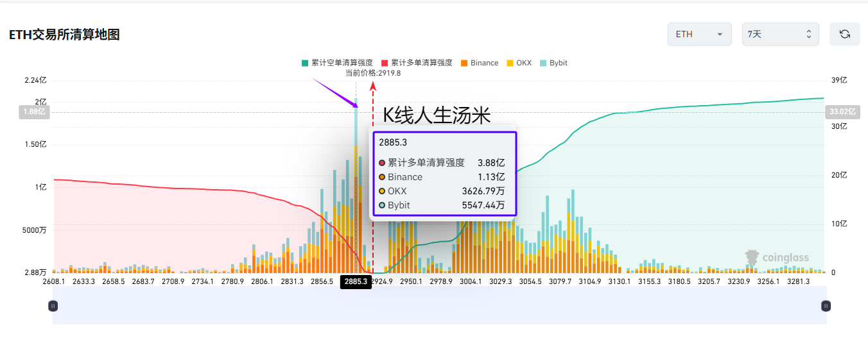Hide the Bybit legend series

tap(553, 63)
